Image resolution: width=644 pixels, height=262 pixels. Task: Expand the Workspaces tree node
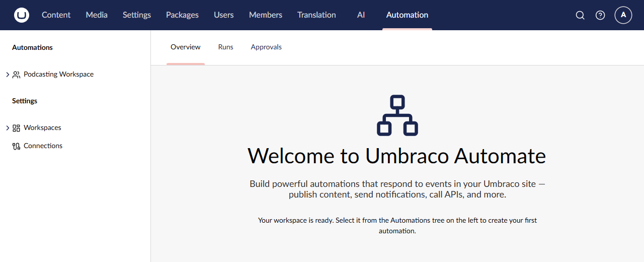point(8,128)
